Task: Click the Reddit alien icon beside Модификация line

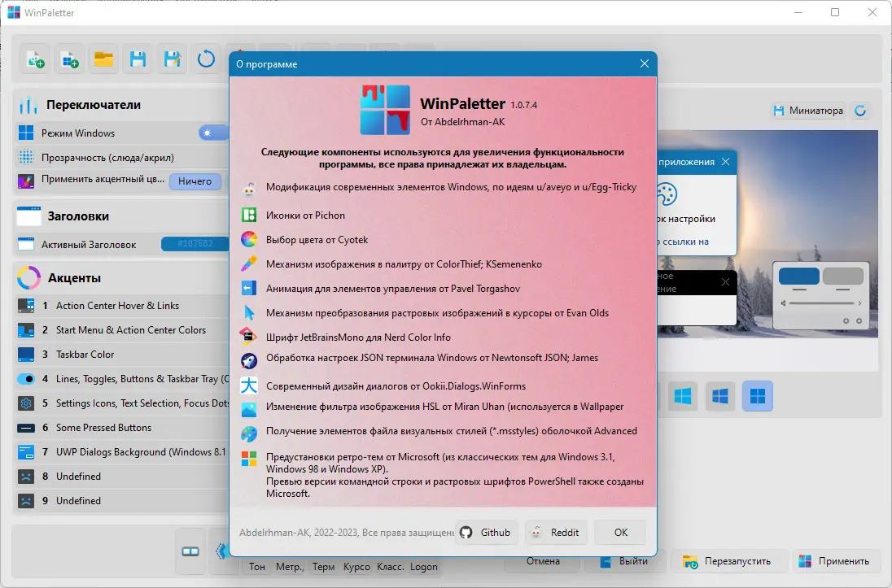Action: [248, 190]
